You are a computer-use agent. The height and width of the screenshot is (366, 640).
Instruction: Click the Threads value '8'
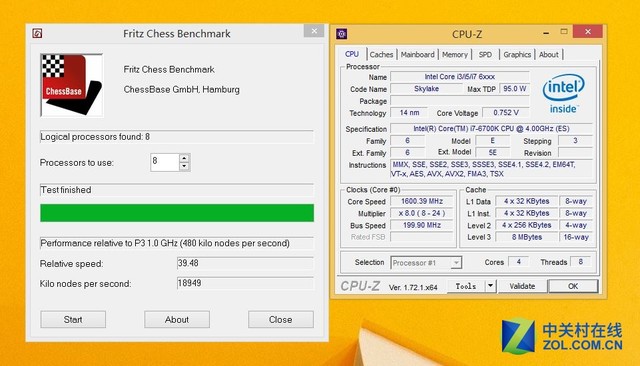pyautogui.click(x=580, y=262)
